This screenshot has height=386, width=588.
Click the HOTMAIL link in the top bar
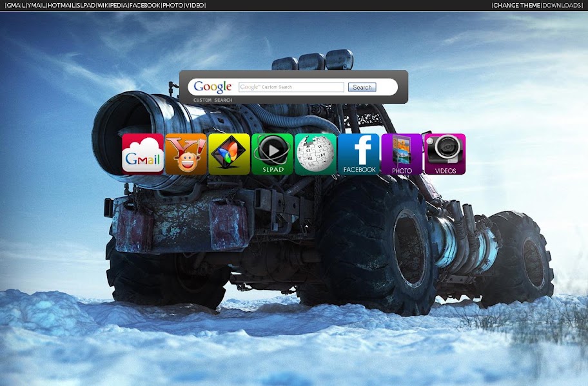pos(61,5)
